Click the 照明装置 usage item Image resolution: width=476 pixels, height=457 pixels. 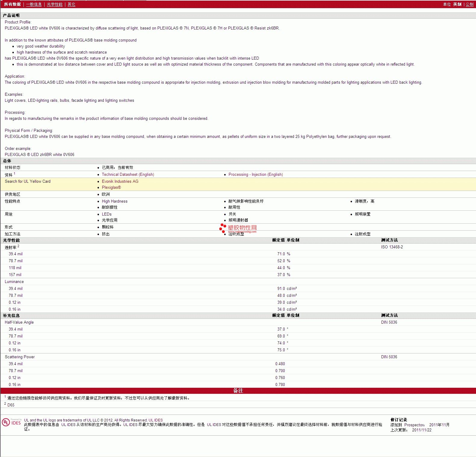(x=363, y=214)
